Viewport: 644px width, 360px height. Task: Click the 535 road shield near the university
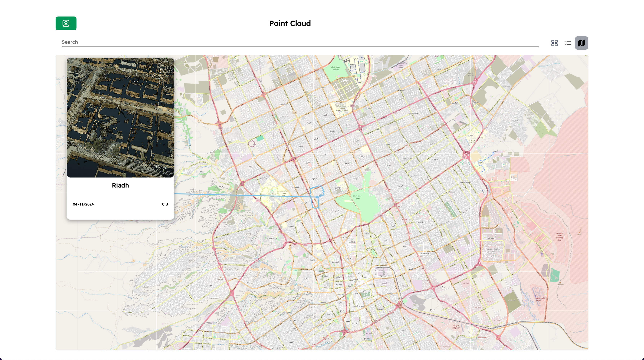pyautogui.click(x=258, y=200)
